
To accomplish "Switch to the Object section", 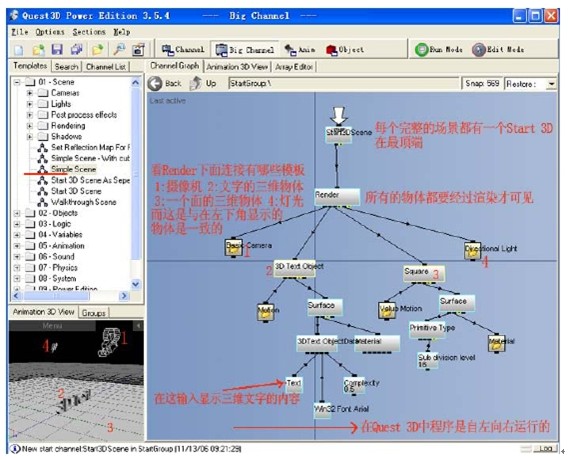I will (345, 50).
